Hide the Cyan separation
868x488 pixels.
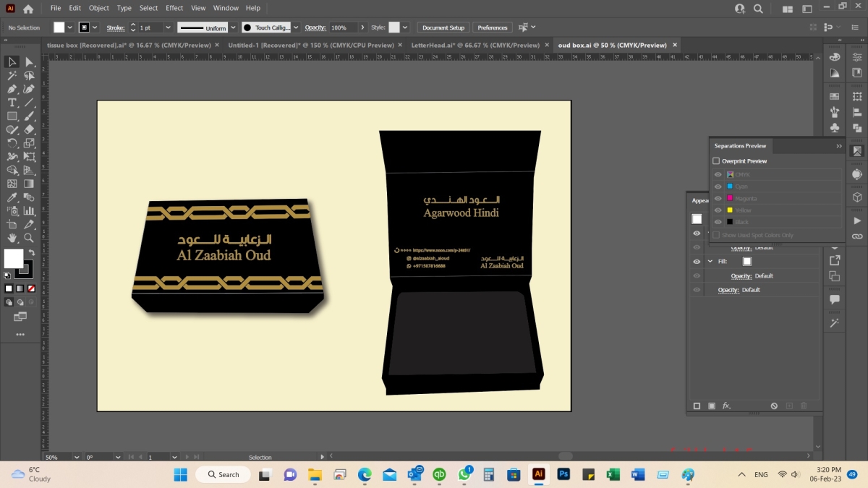pos(718,187)
